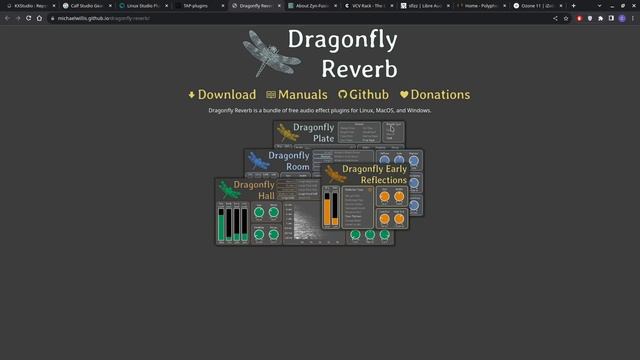Open the browser three-dot menu

point(633,18)
